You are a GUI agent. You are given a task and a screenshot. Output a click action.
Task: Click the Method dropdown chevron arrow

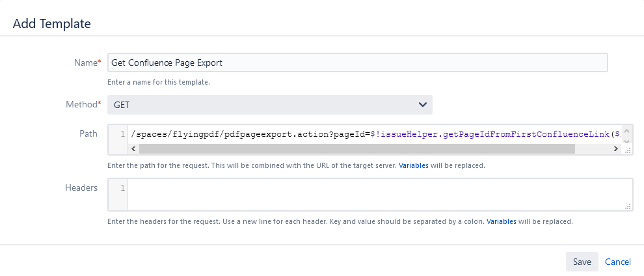tap(422, 105)
